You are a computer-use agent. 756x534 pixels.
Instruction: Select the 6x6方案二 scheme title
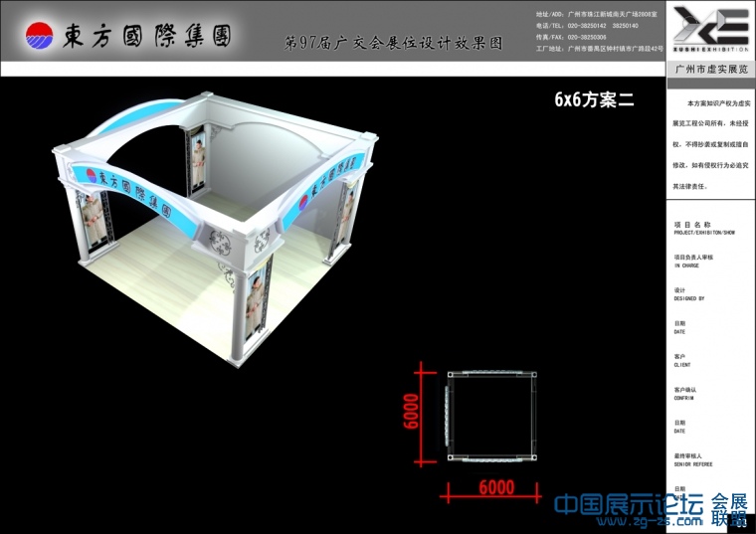click(594, 99)
